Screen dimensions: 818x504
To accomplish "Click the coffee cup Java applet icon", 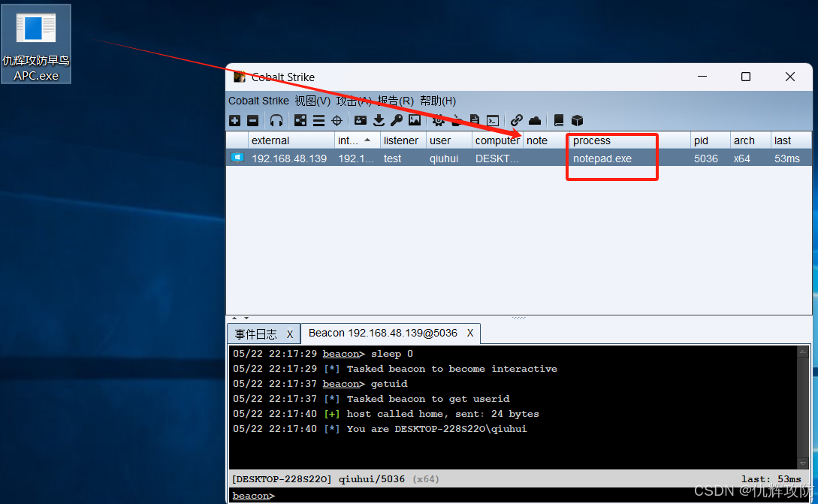I will click(x=457, y=120).
